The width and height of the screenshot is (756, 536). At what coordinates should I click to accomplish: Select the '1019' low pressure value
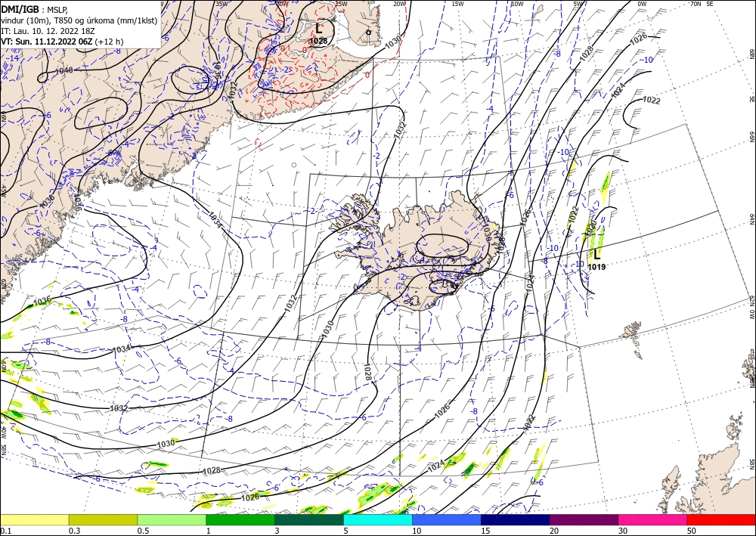[x=597, y=267]
